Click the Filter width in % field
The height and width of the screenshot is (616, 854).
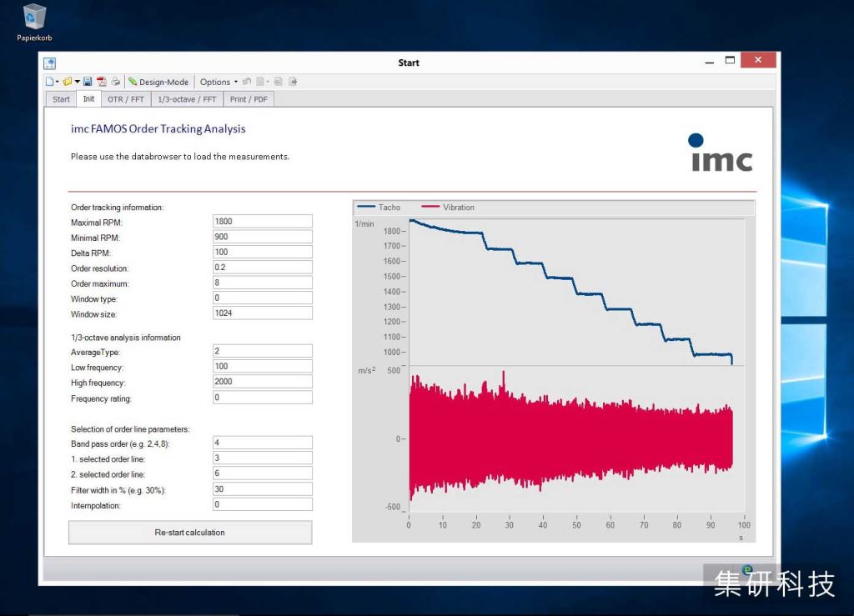262,488
